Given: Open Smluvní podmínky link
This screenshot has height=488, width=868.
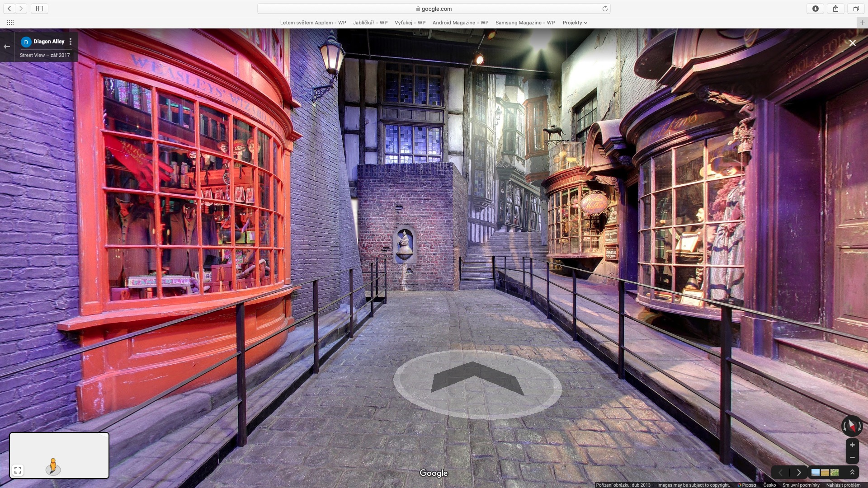Looking at the screenshot, I should (801, 485).
